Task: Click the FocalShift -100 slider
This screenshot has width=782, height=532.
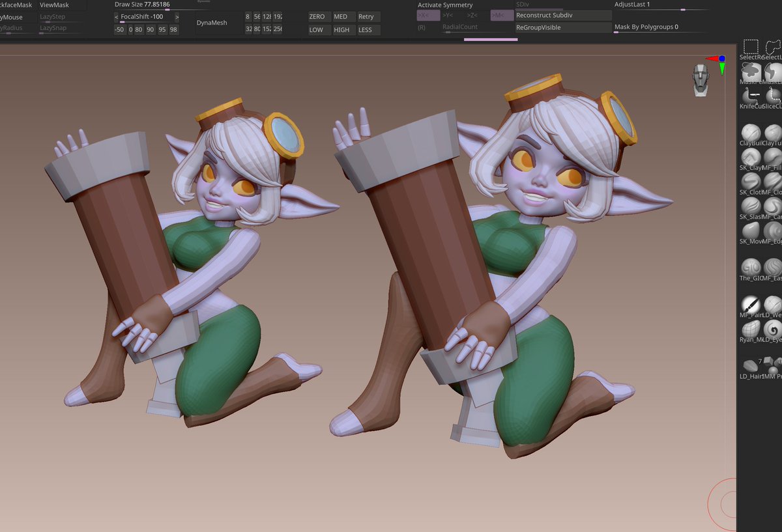Action: coord(147,17)
